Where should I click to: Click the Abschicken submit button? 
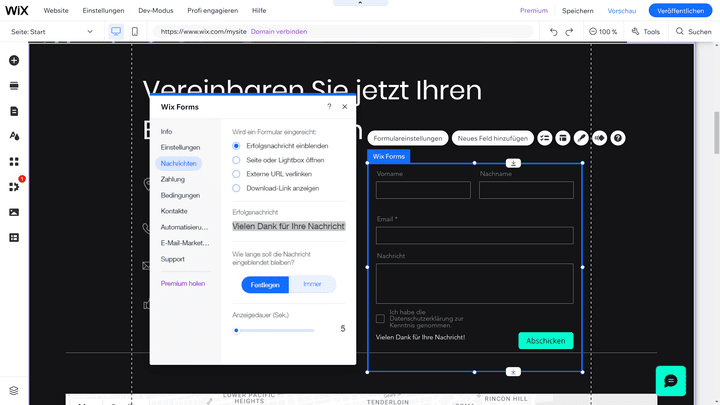(546, 341)
